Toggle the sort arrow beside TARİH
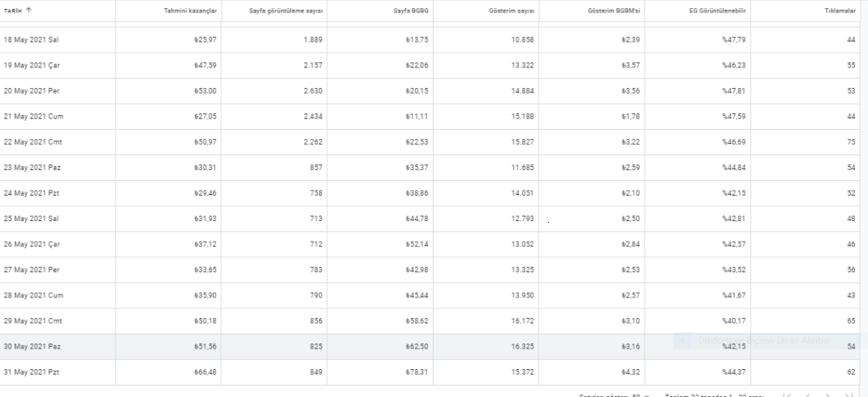This screenshot has width=868, height=397. tap(29, 10)
